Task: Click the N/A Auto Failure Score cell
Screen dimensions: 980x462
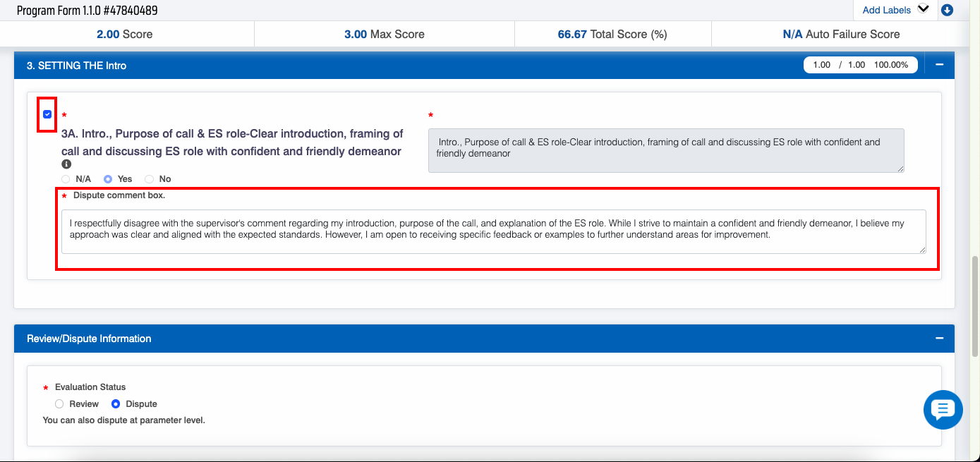Action: coord(841,34)
